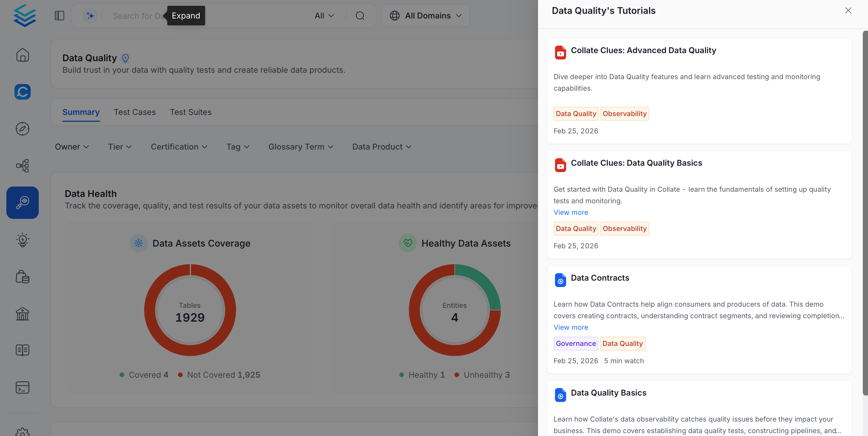Open the AI sparkle search assistant

[90, 16]
